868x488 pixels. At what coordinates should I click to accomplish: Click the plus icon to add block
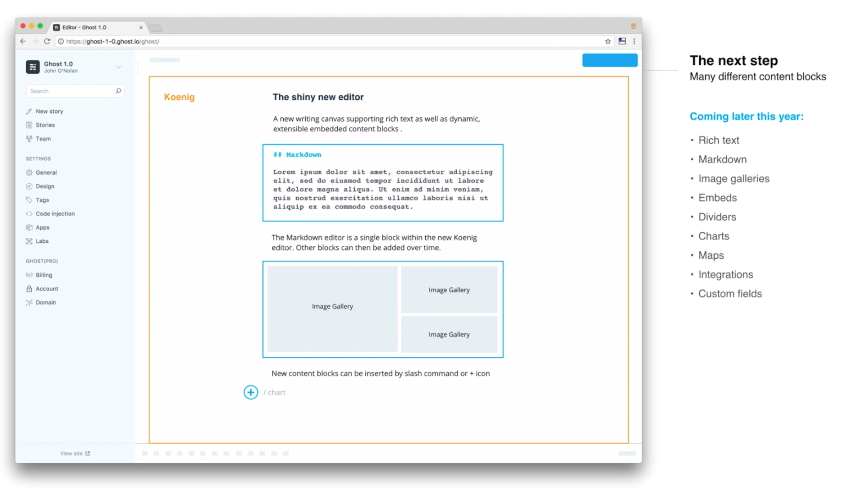pyautogui.click(x=250, y=392)
